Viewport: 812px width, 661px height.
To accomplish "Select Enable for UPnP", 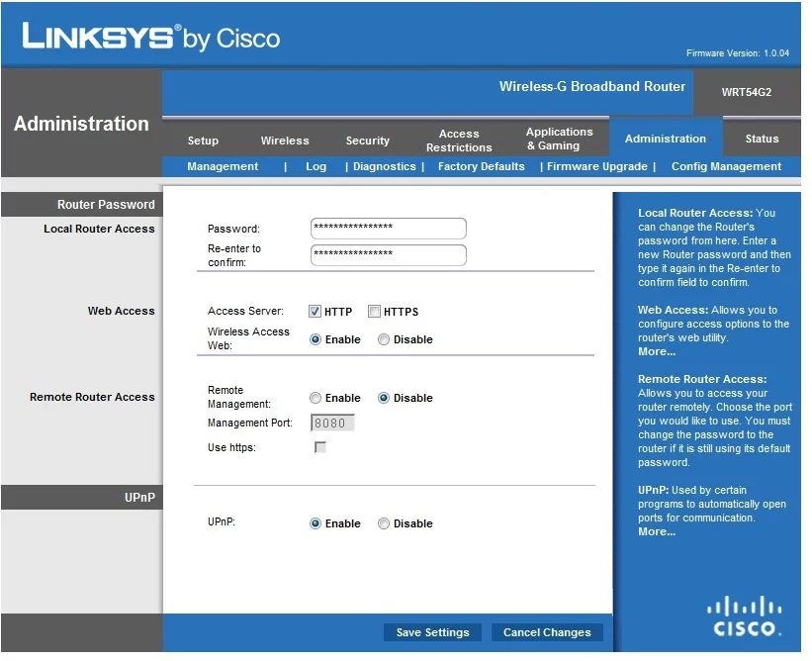I will (316, 523).
